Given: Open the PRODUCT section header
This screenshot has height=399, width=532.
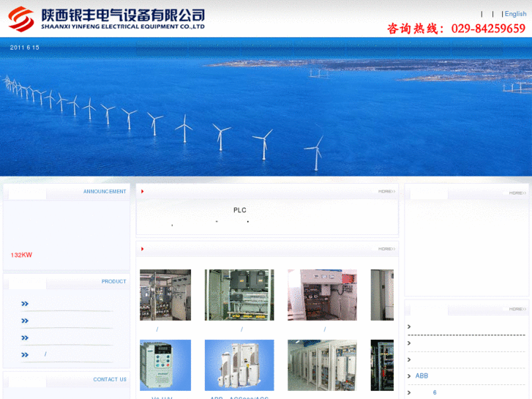Looking at the screenshot, I should (x=113, y=282).
